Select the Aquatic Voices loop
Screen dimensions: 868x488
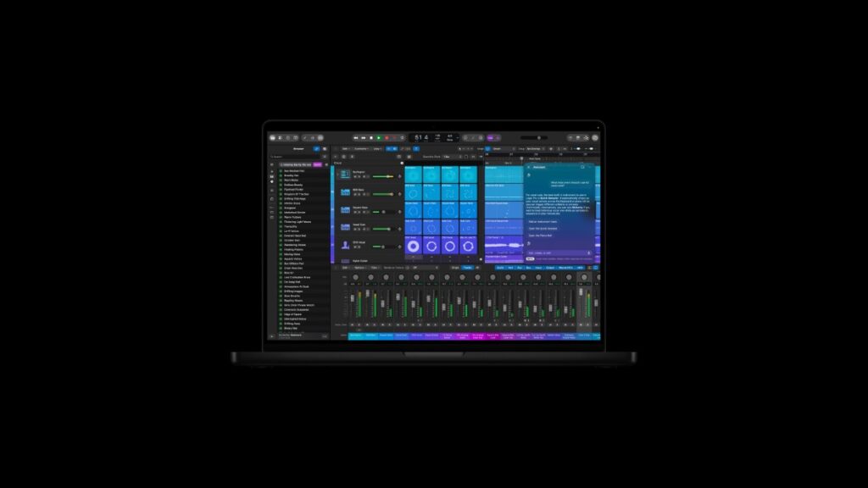tap(292, 259)
